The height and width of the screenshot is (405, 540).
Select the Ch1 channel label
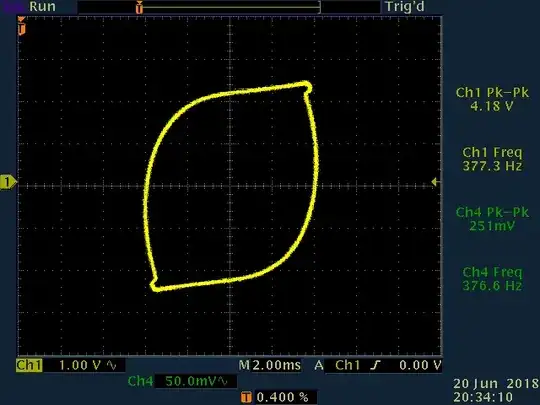point(29,365)
